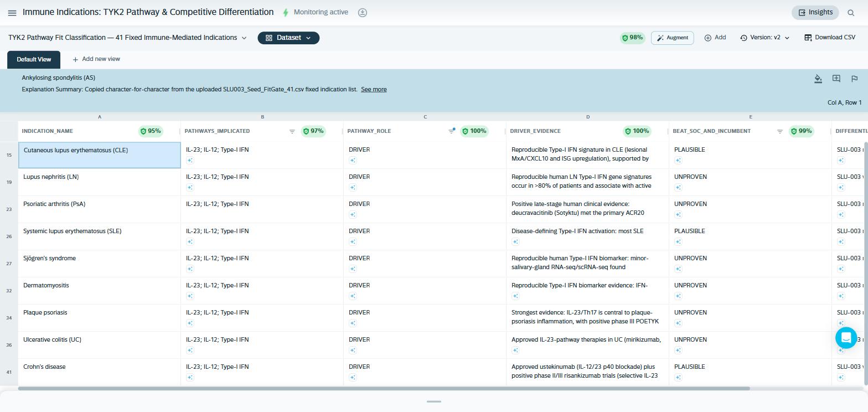
Task: Open filter on BEAT_SOC_AND_INCUMBENT column
Action: 780,131
